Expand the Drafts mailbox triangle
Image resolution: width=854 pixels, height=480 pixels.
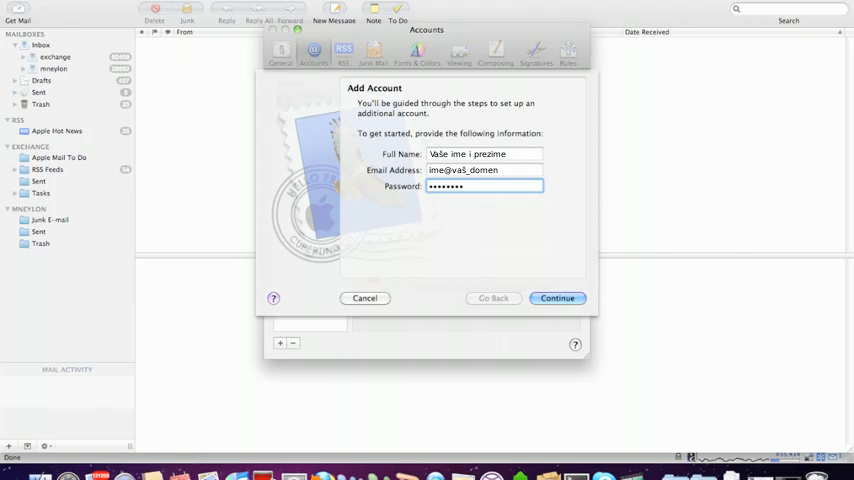(x=15, y=81)
